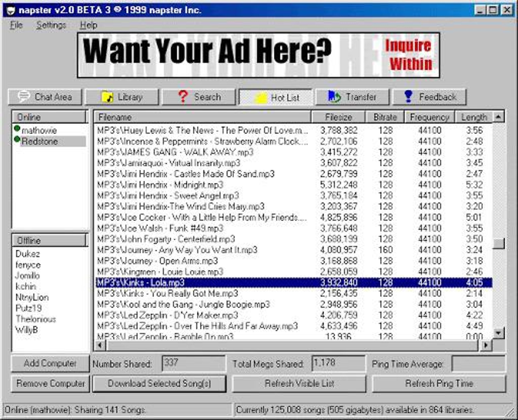Sort the list by Bitrate column header
The height and width of the screenshot is (420, 518).
385,117
